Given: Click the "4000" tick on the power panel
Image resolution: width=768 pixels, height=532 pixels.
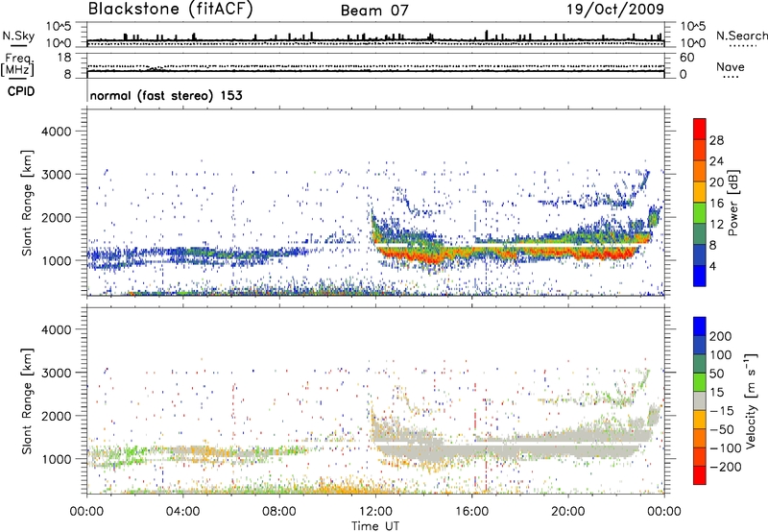Looking at the screenshot, I should coord(56,132).
